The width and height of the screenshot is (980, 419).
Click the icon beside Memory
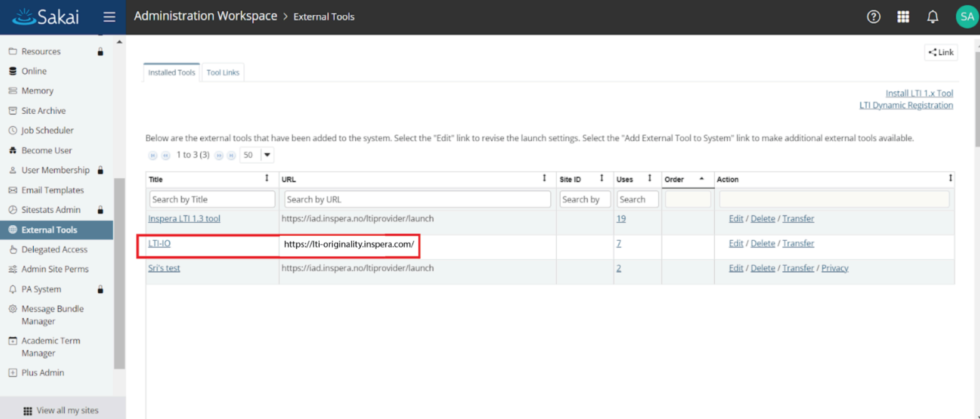coord(13,91)
